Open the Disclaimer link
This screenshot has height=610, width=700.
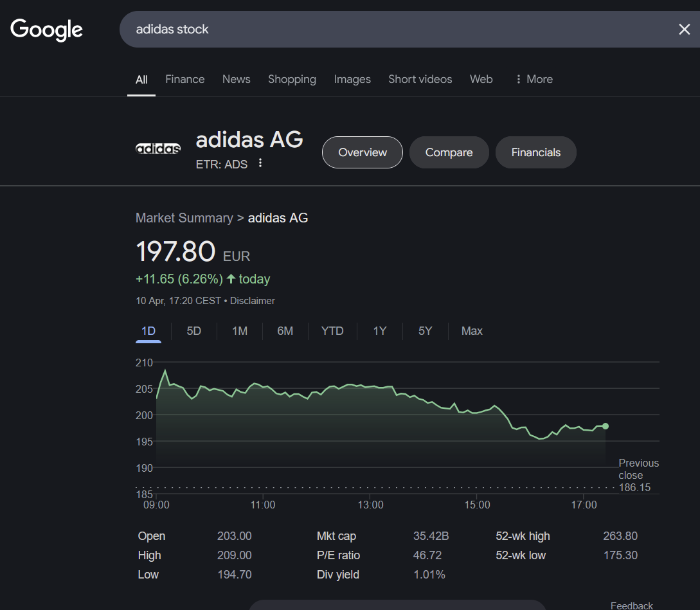click(x=252, y=301)
